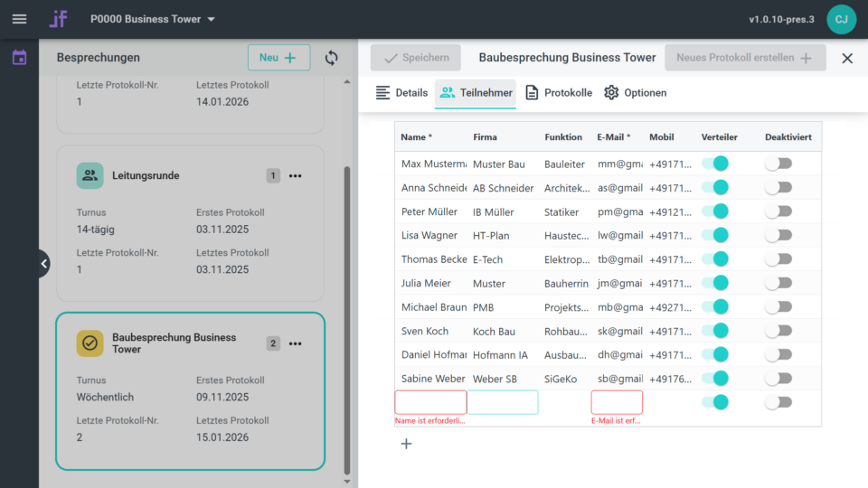Screen dimensions: 868x488
Task: Open three-dot menu for Leitungsrunde
Action: click(x=295, y=176)
